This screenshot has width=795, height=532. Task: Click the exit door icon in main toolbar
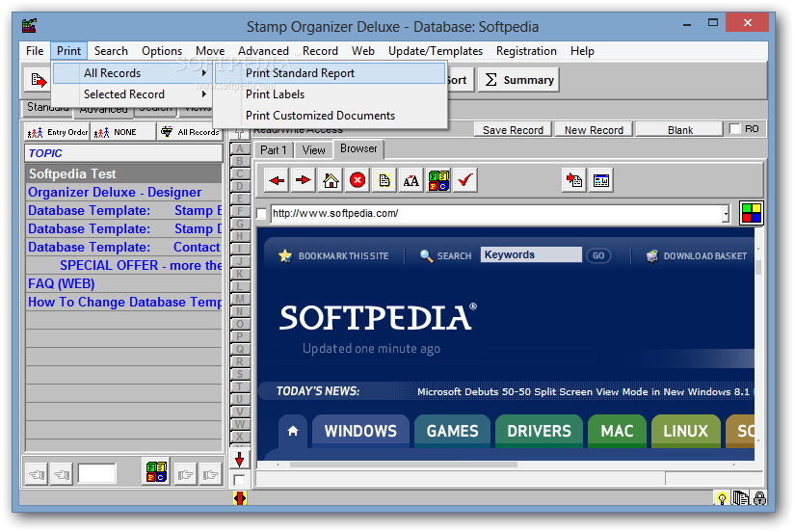point(38,80)
